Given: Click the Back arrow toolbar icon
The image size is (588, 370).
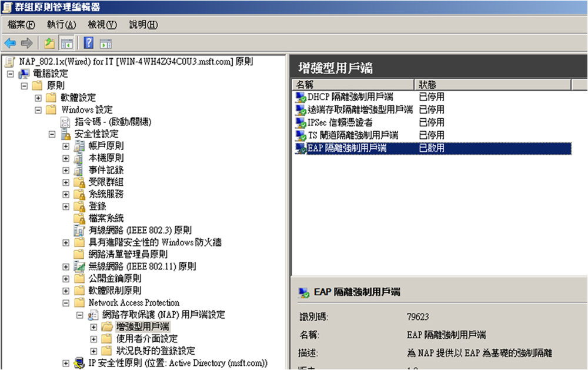Looking at the screenshot, I should pyautogui.click(x=10, y=44).
